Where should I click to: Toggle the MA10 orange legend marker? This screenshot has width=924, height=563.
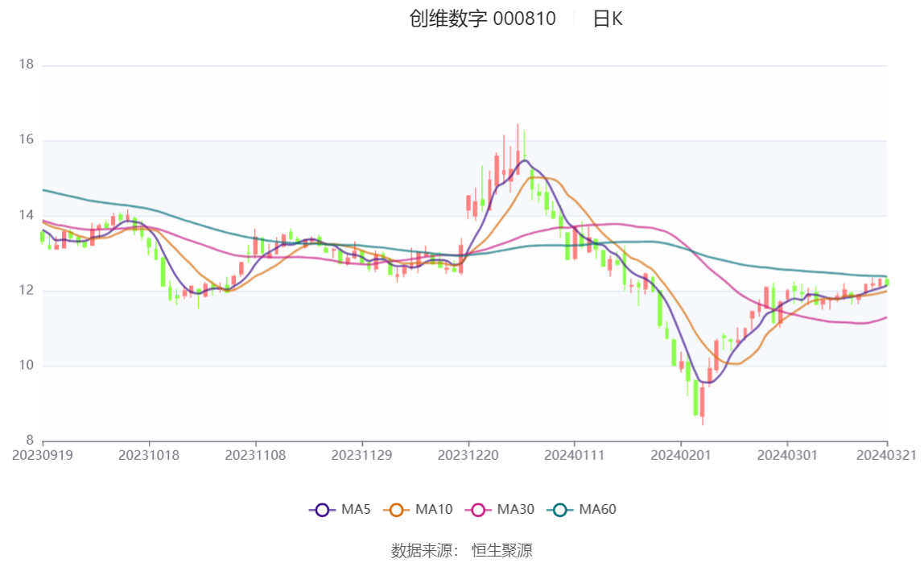396,510
